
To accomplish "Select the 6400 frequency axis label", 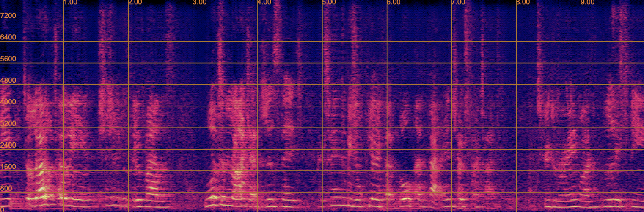I will [x=8, y=37].
